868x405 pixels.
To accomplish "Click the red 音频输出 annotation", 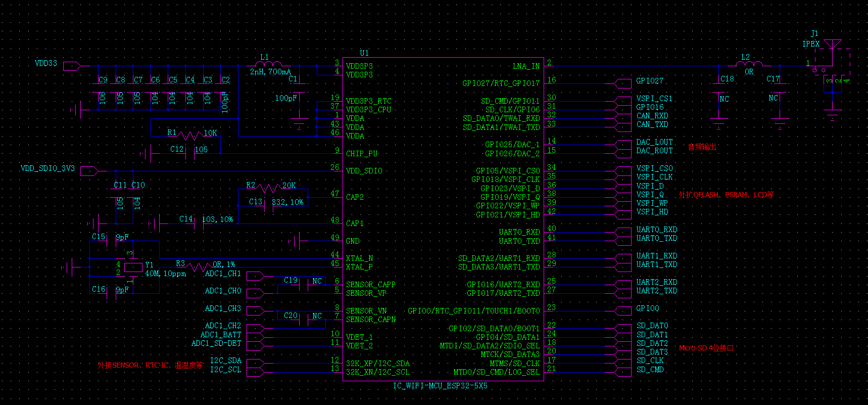I will click(x=702, y=147).
